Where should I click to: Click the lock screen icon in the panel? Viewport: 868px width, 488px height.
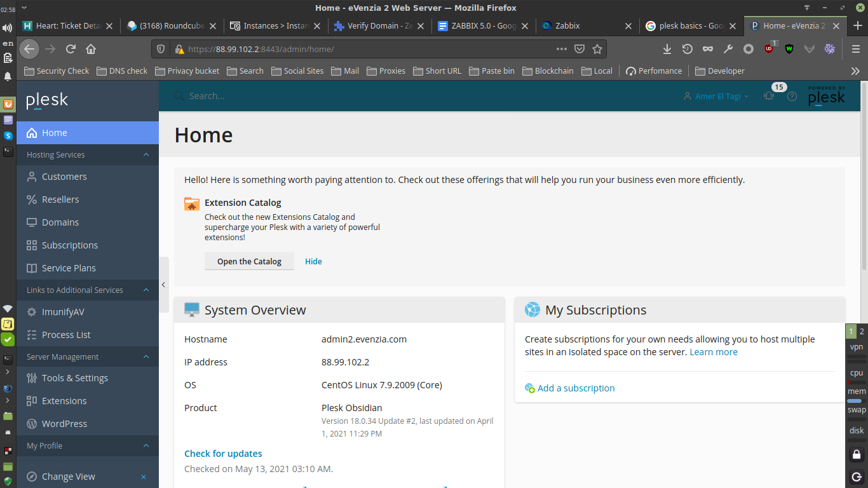857,454
